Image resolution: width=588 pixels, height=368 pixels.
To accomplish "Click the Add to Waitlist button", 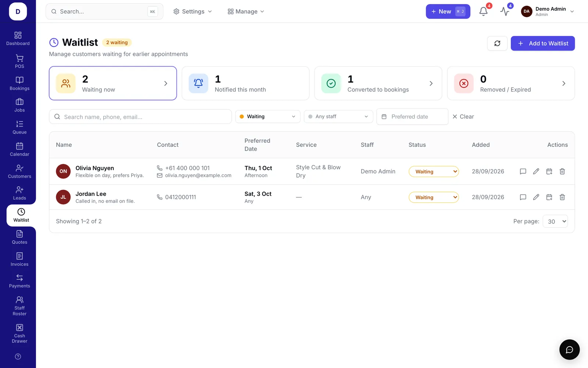I will (543, 43).
